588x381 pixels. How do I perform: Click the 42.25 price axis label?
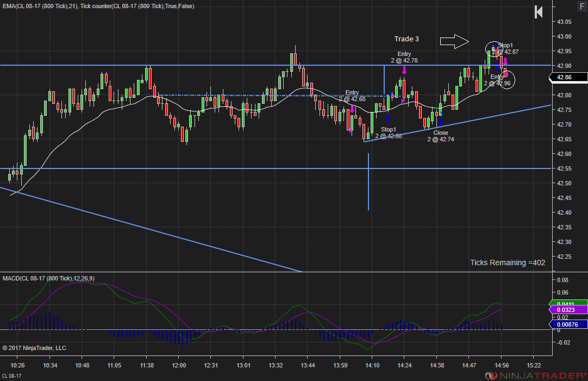click(564, 257)
